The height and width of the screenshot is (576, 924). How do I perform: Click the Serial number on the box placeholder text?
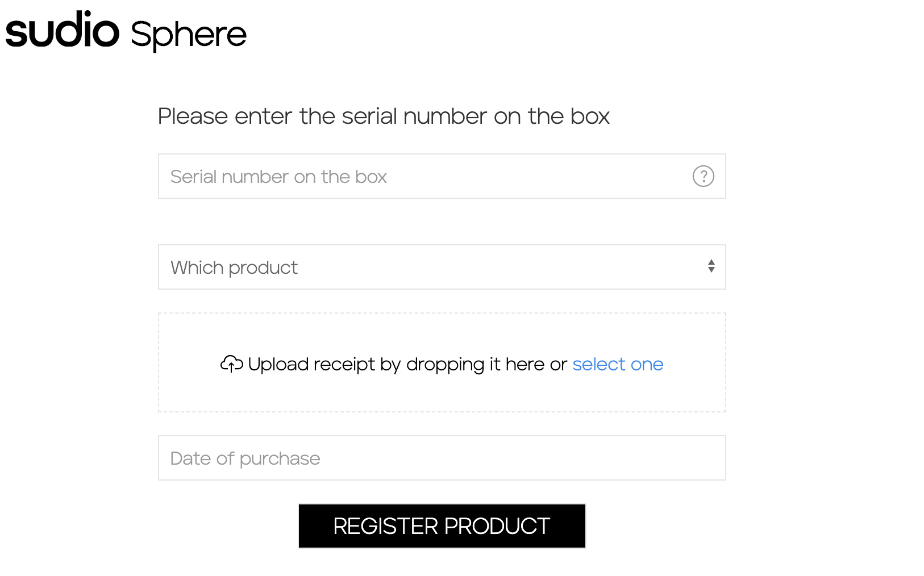point(278,177)
